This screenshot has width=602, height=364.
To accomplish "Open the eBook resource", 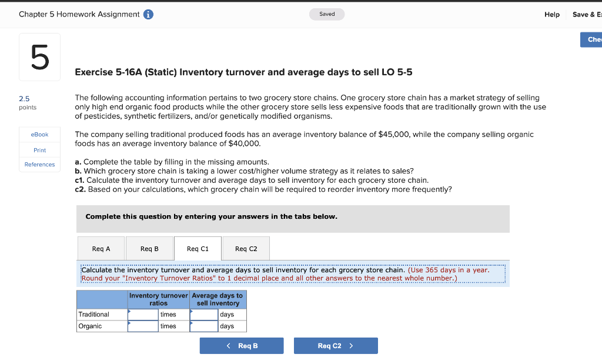I will [x=39, y=134].
